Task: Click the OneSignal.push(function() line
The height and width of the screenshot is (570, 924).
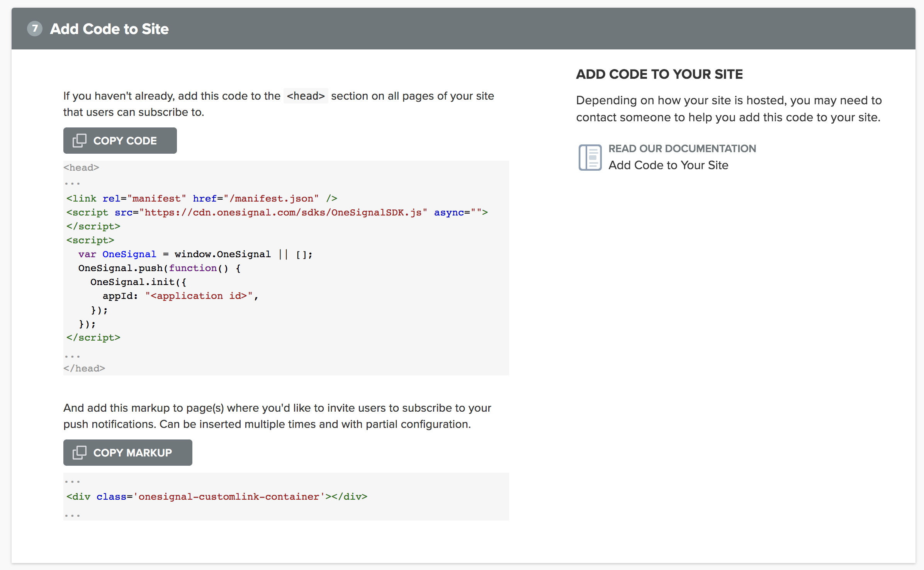Action: coord(160,268)
